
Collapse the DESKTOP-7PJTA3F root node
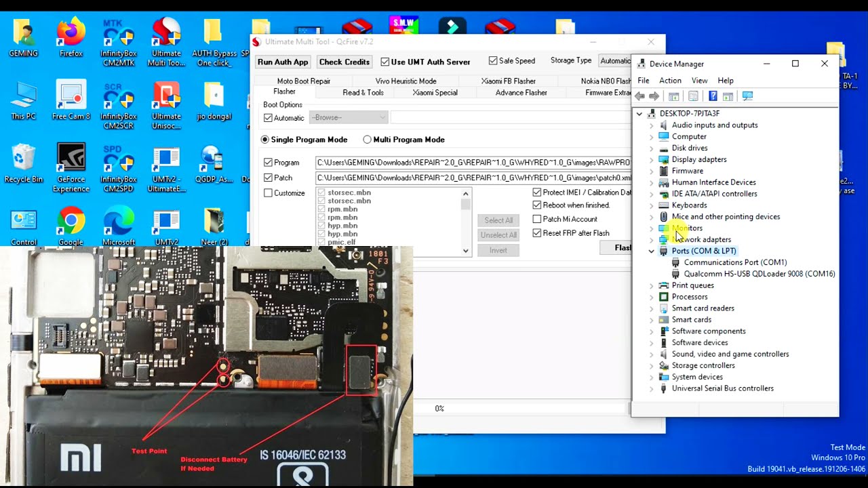[x=639, y=114]
